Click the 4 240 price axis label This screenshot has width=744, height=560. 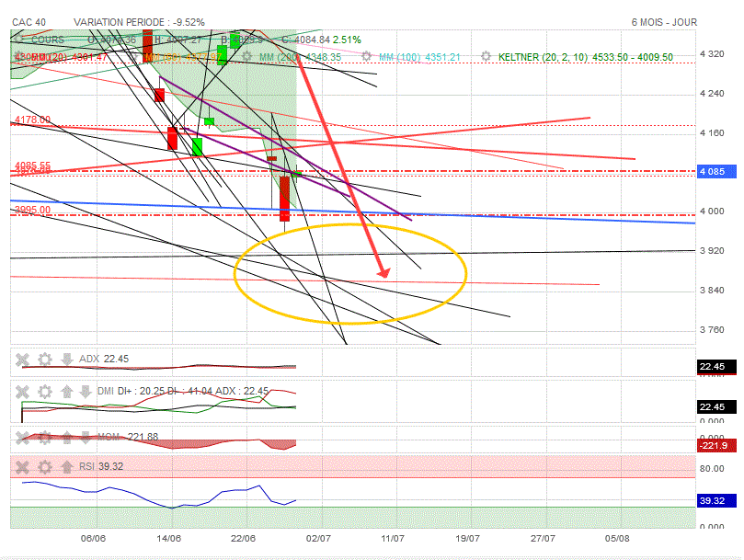712,94
